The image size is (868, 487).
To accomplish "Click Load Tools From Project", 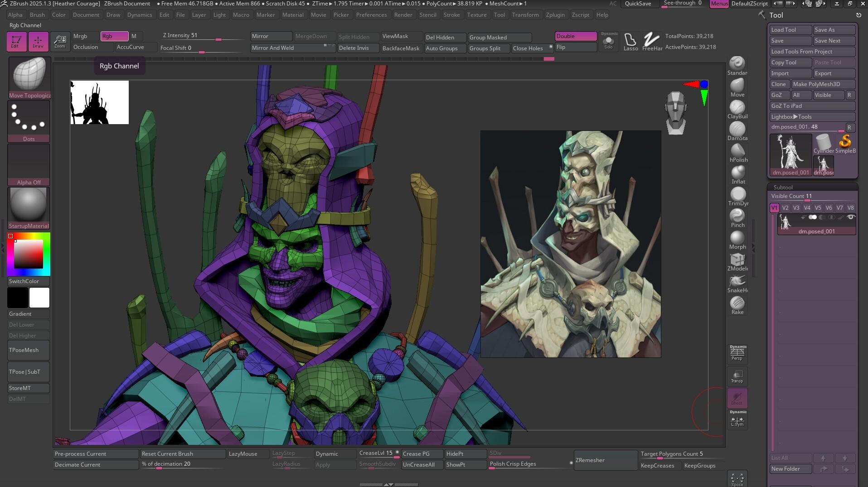I will (x=812, y=51).
